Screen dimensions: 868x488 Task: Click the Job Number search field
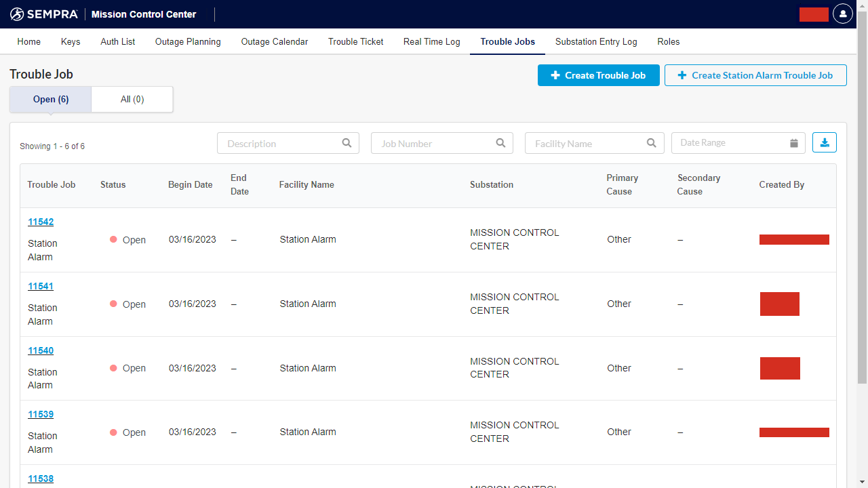coord(434,143)
